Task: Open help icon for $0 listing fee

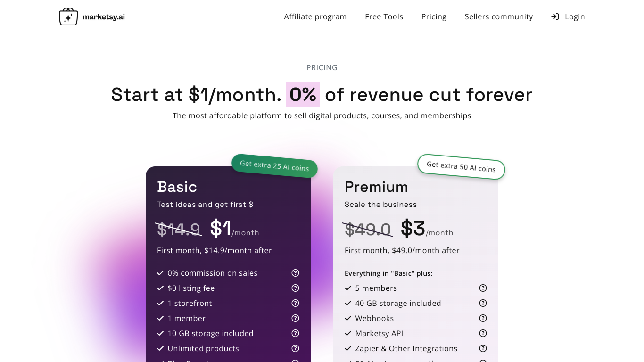Action: (x=295, y=288)
